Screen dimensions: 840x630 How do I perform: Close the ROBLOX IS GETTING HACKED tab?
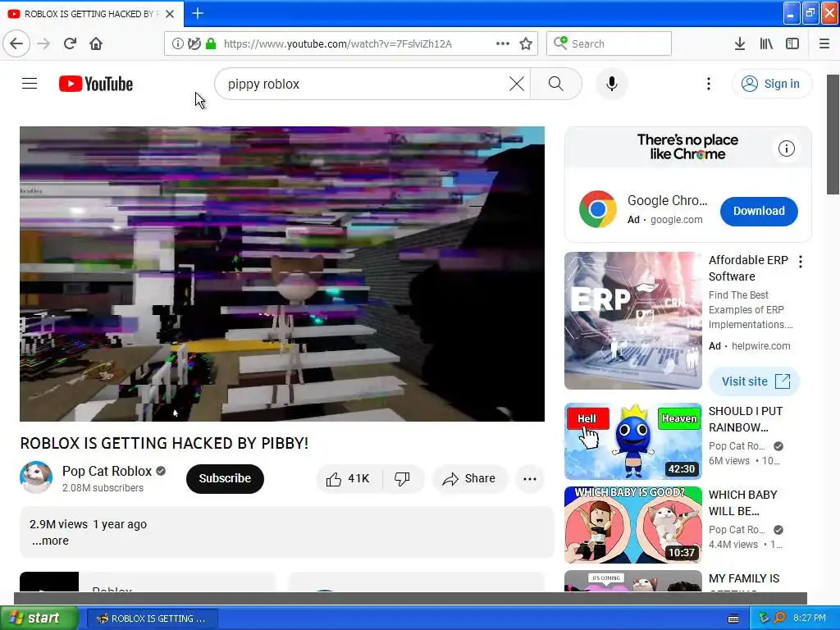click(170, 14)
